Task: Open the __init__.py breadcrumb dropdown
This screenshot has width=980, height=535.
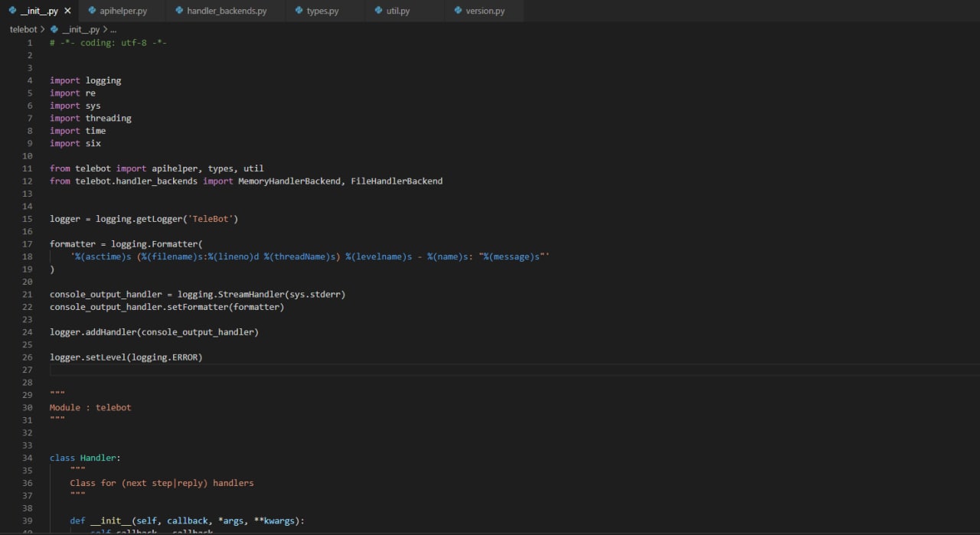Action: pos(80,29)
